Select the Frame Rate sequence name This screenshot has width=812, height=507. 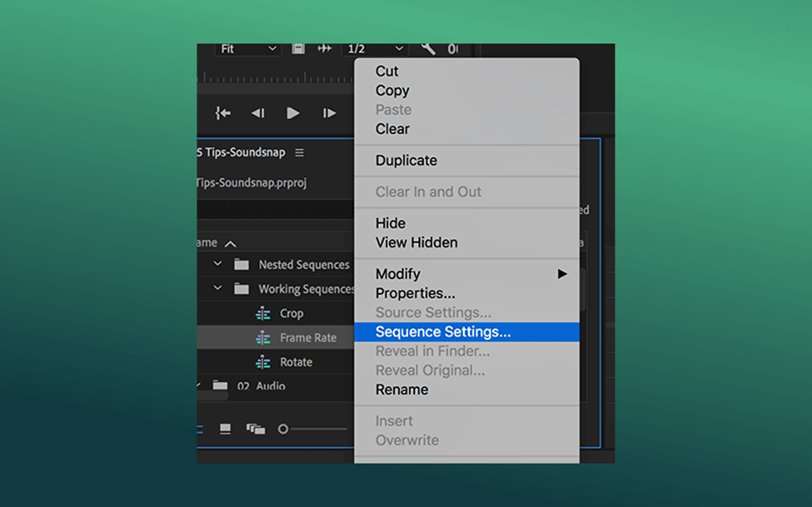click(308, 338)
